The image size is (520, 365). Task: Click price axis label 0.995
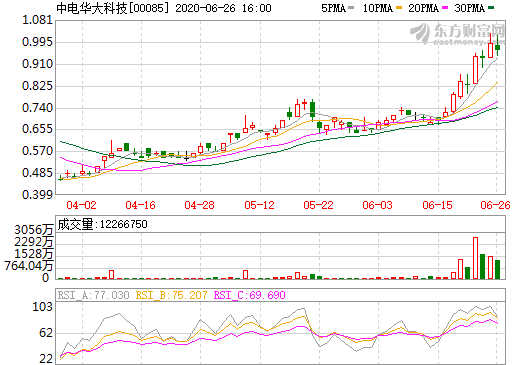(38, 42)
